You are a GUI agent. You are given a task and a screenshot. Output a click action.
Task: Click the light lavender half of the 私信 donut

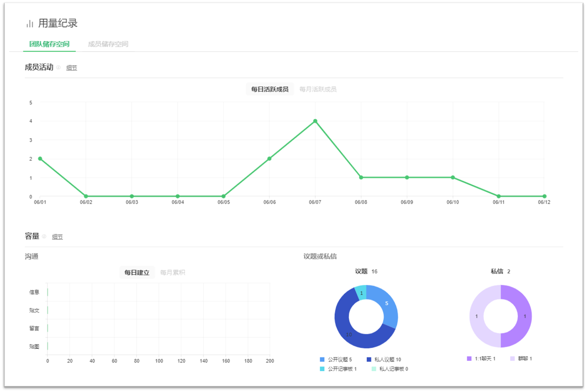(x=477, y=317)
